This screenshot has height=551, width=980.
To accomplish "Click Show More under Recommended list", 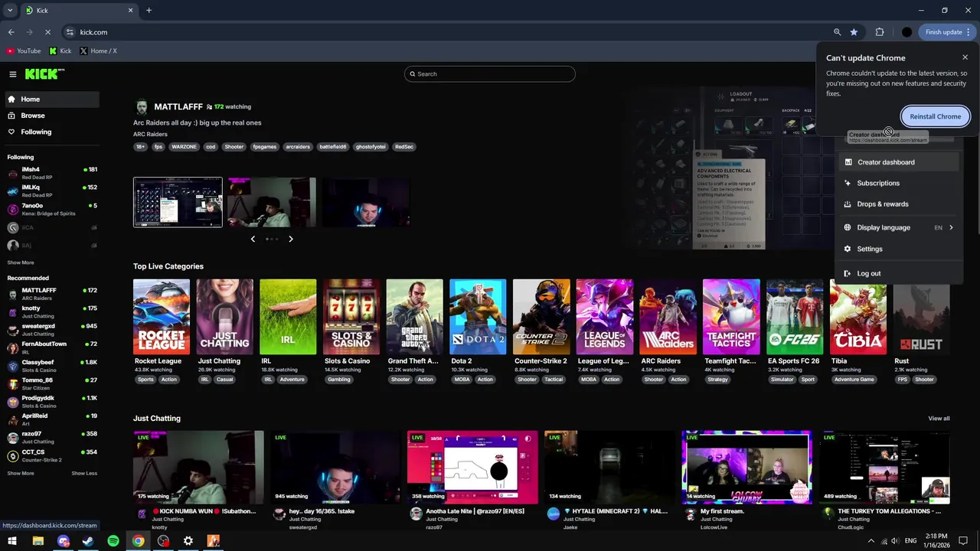I will click(21, 473).
